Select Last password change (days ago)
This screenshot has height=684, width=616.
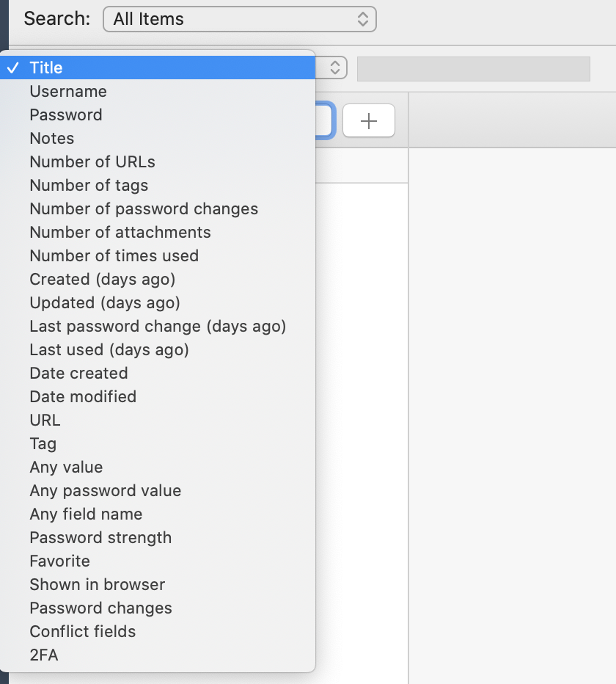coord(158,327)
